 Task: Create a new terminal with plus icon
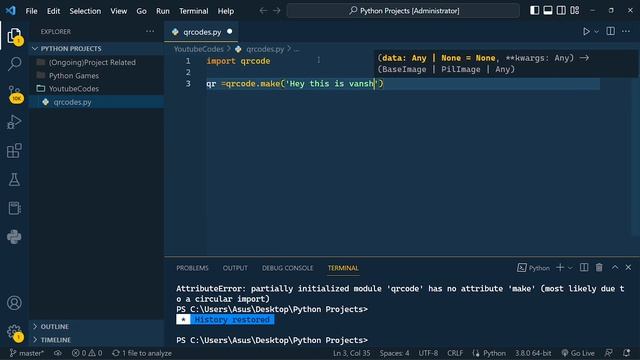560,267
